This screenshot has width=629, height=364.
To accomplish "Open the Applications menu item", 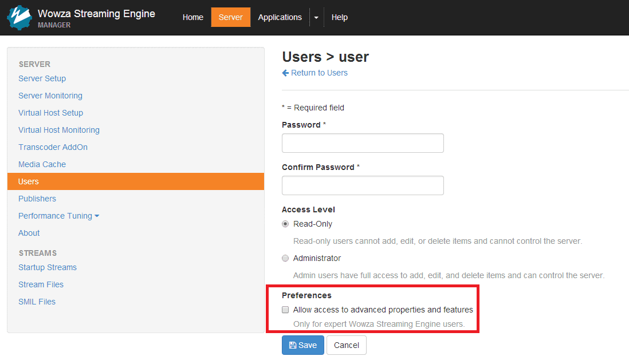I will coord(280,18).
